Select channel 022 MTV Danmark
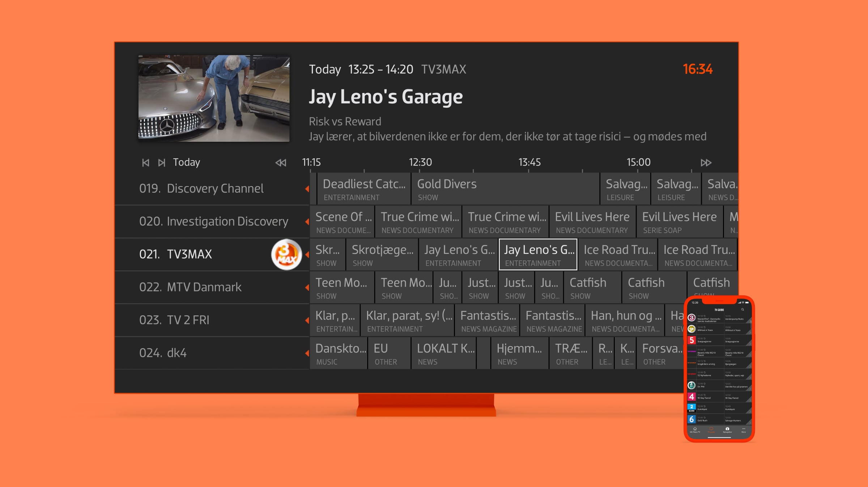The width and height of the screenshot is (868, 487). [x=212, y=287]
